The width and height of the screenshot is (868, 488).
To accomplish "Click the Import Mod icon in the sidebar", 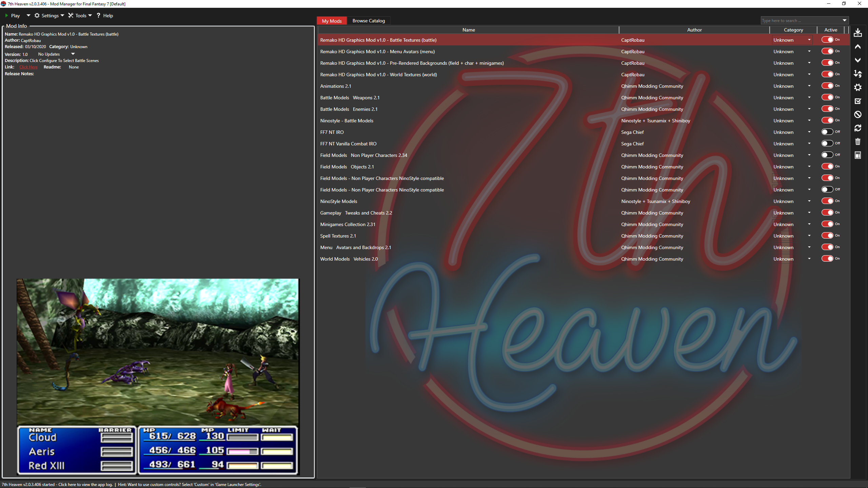I will tap(858, 33).
